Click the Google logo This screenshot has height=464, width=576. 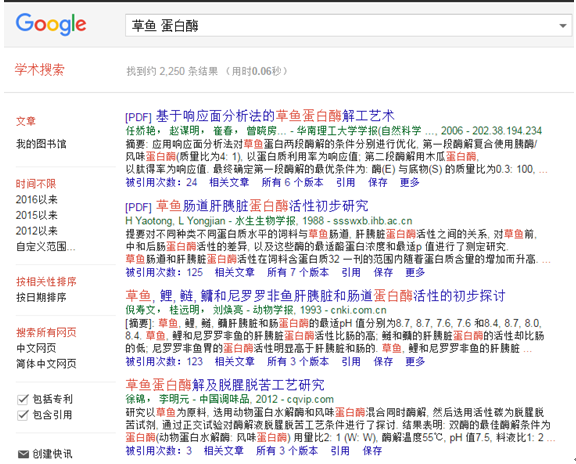tap(51, 24)
